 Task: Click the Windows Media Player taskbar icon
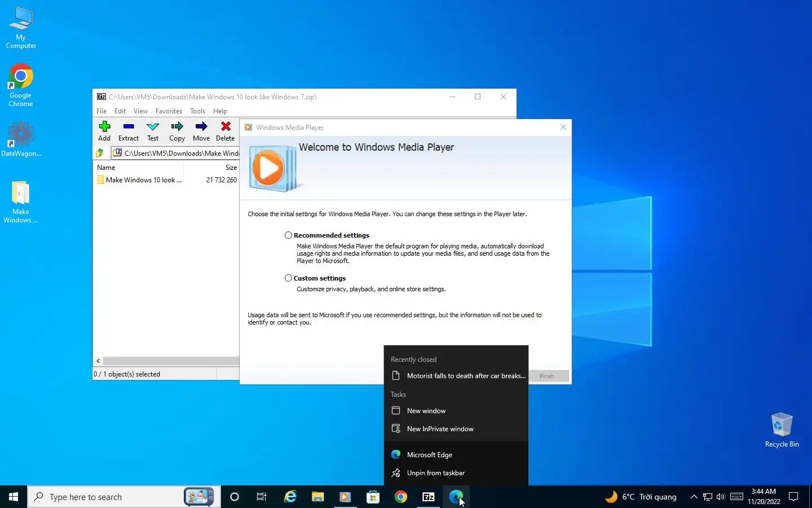pyautogui.click(x=345, y=497)
